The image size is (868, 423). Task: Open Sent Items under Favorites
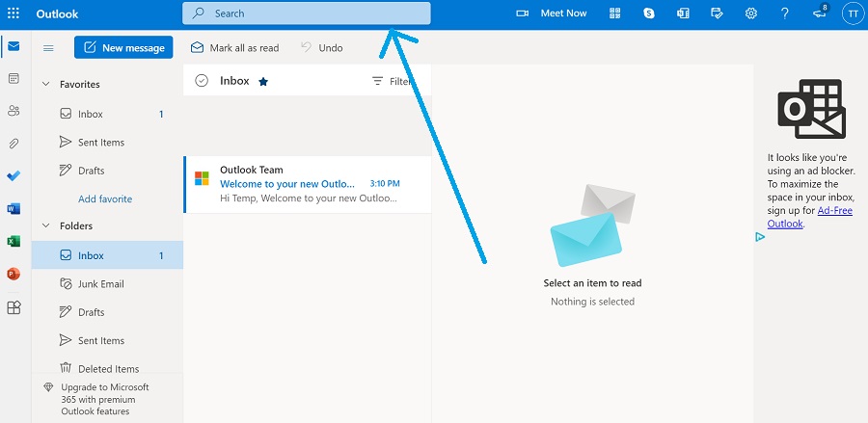107,142
